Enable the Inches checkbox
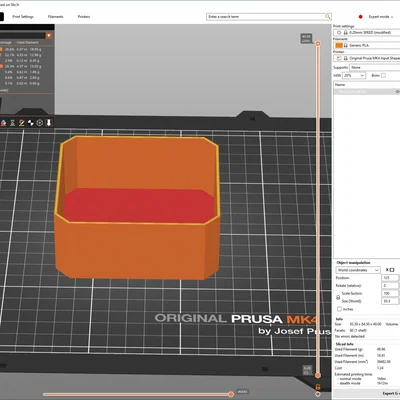The height and width of the screenshot is (400, 400). [x=339, y=309]
